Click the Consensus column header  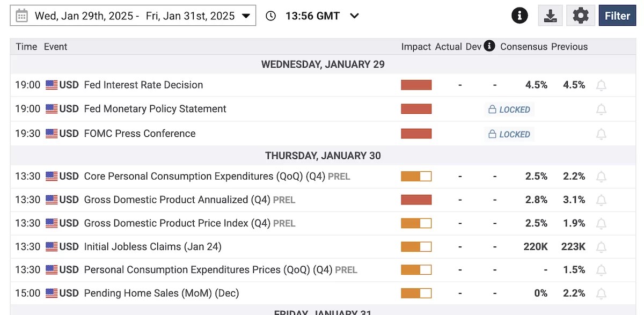point(524,47)
